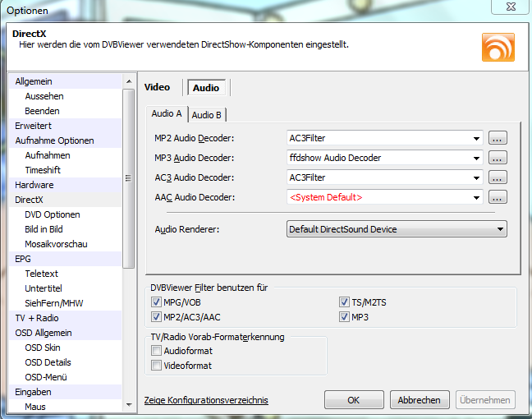
Task: Open MP2 Audio Decoder properties button
Action: 498,138
